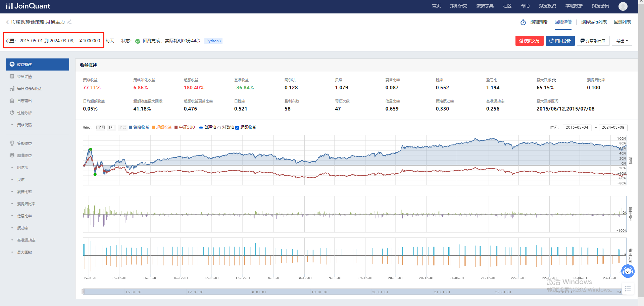The image size is (644, 306).
Task: Select the 对数轴 radio button
Action: [219, 128]
